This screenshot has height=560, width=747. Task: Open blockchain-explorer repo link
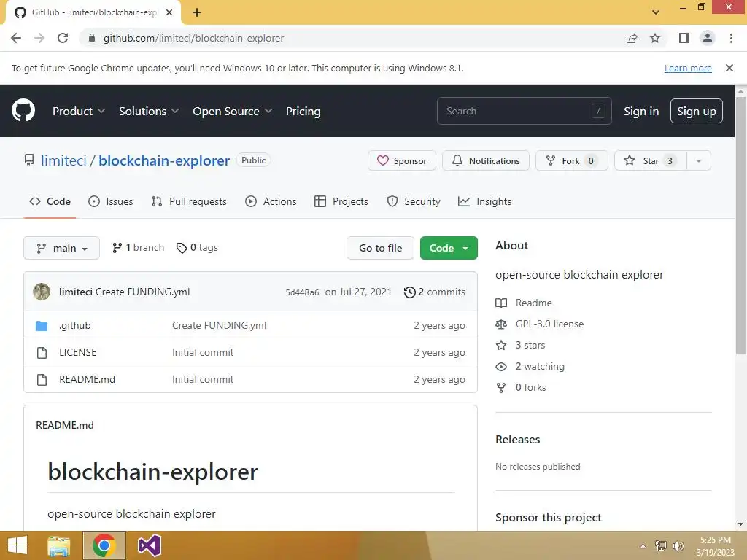click(164, 160)
